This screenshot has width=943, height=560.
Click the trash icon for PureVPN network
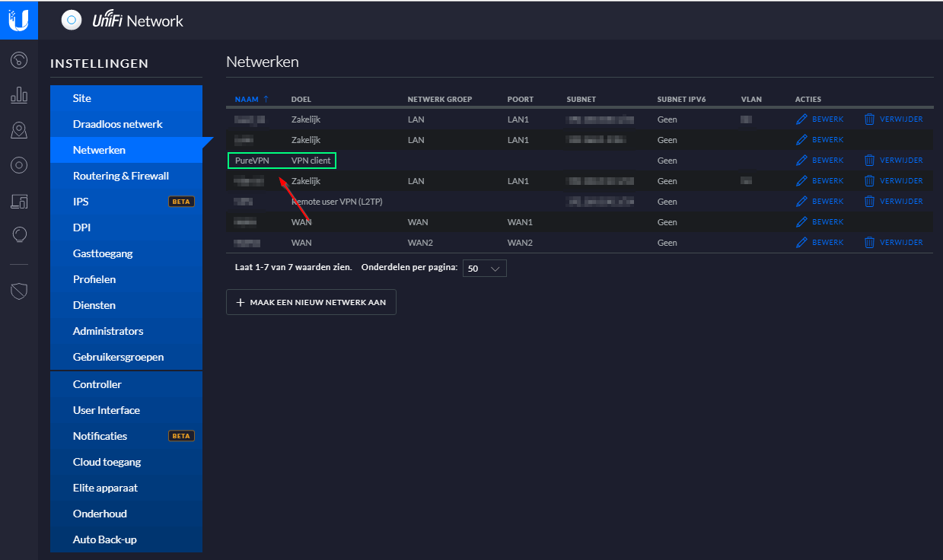pyautogui.click(x=869, y=161)
